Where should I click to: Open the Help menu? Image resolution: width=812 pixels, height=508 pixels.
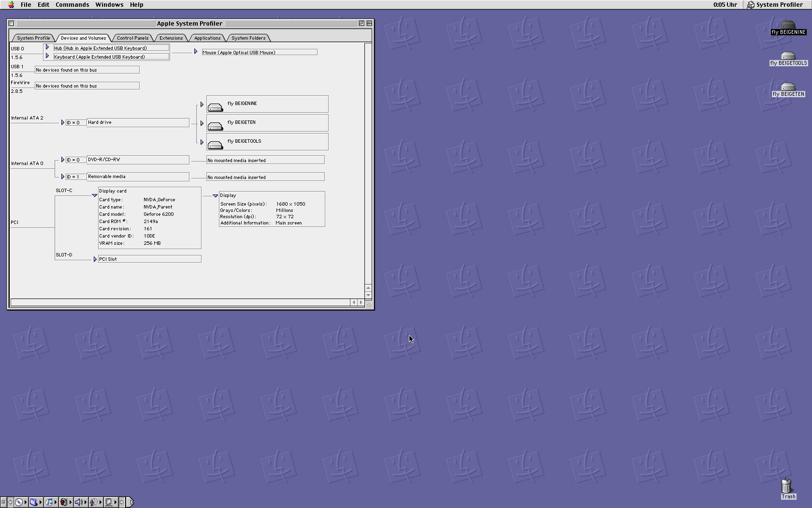click(x=137, y=5)
